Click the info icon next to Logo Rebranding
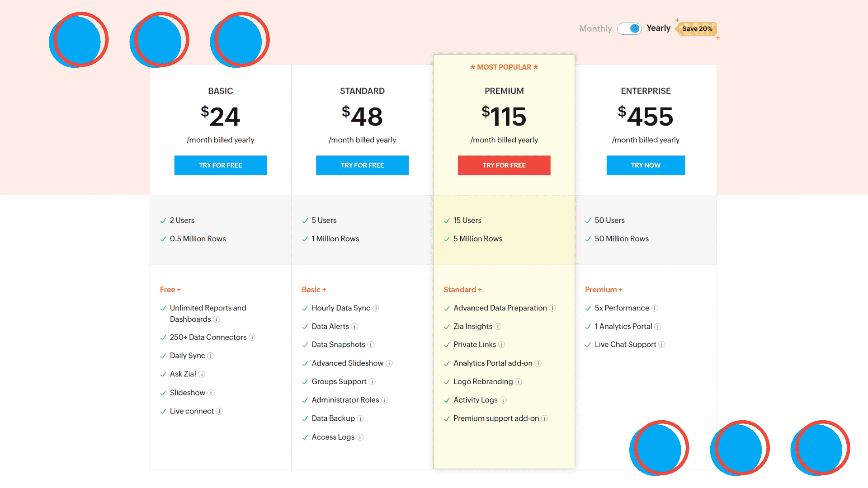The height and width of the screenshot is (488, 868). [x=518, y=381]
